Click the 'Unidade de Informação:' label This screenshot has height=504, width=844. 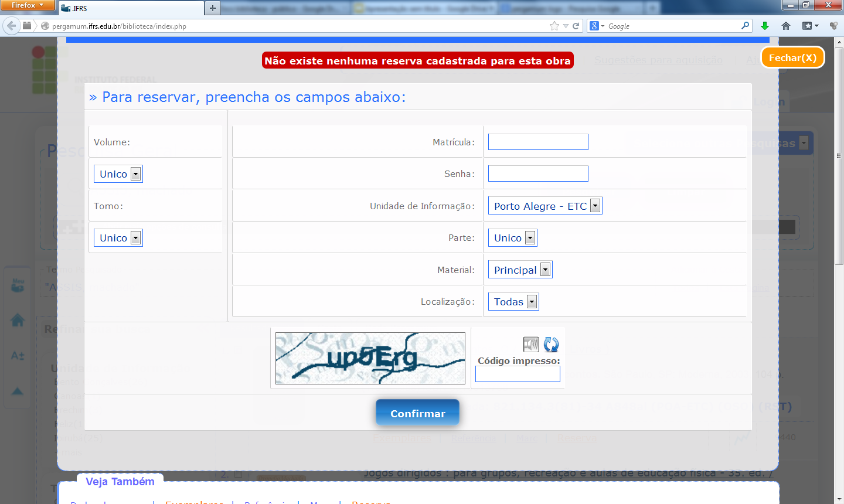[x=422, y=206]
